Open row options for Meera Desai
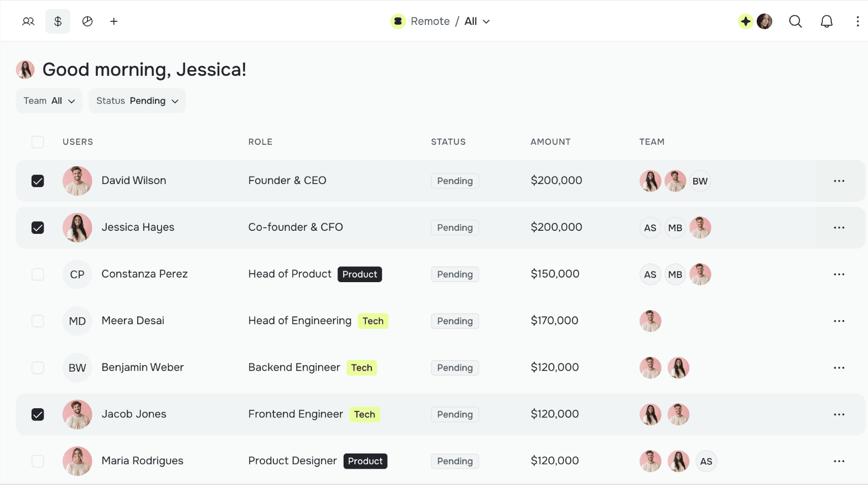The height and width of the screenshot is (485, 868). coord(839,321)
